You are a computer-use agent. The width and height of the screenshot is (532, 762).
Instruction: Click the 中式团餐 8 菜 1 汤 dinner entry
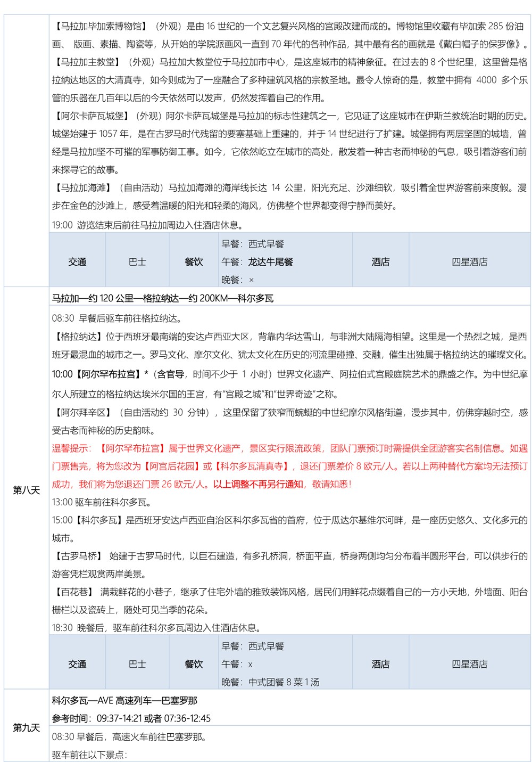coord(284,682)
